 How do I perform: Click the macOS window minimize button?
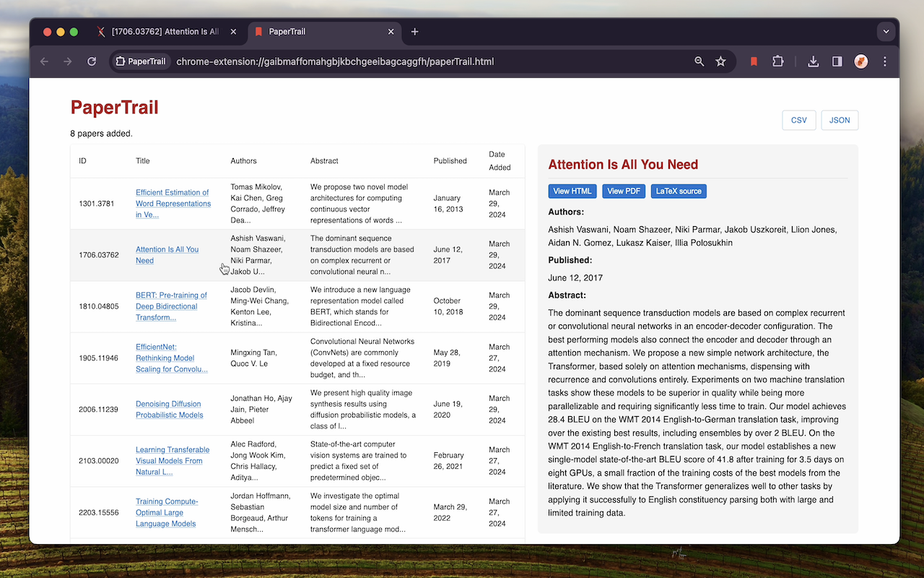click(61, 32)
